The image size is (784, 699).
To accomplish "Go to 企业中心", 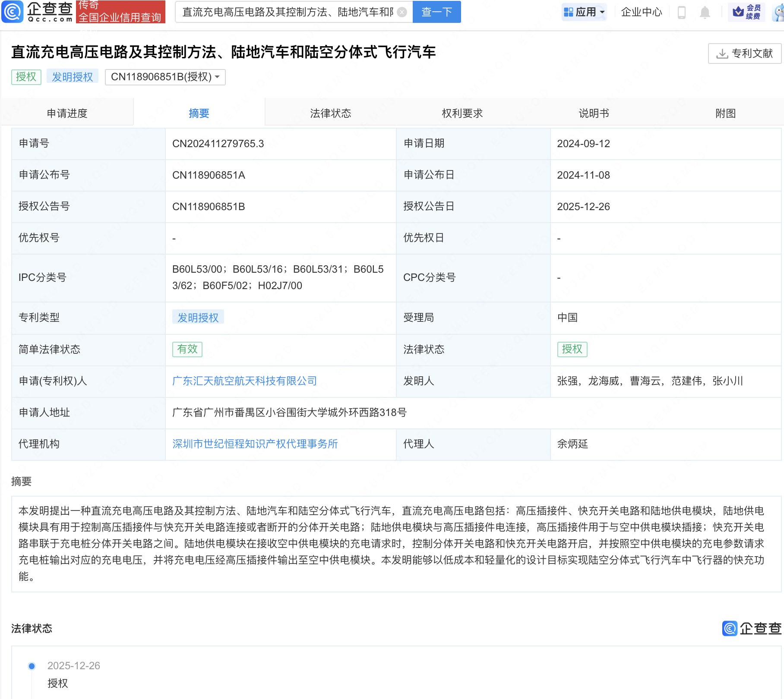I will pyautogui.click(x=641, y=12).
